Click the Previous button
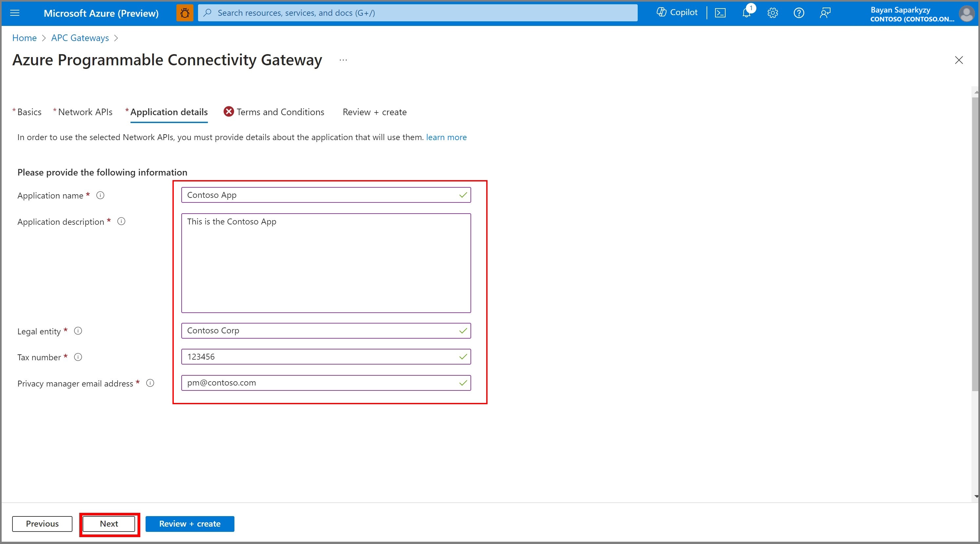The height and width of the screenshot is (544, 980). coord(42,524)
